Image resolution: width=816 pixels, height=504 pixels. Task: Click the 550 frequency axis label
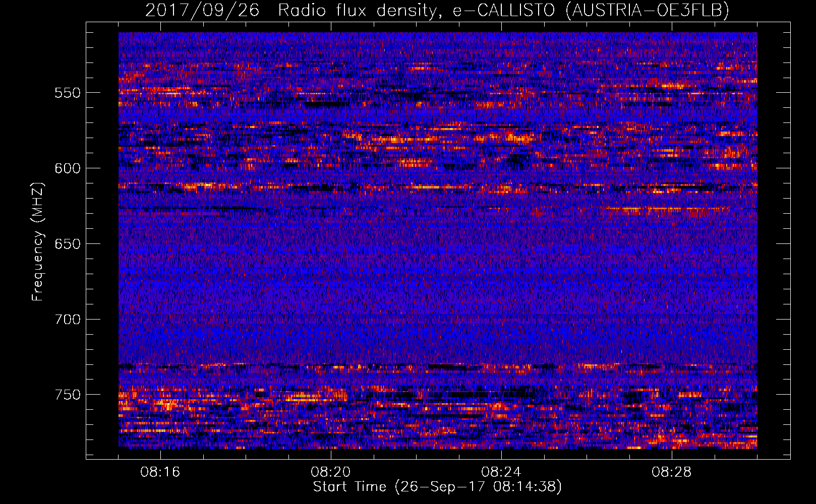[x=68, y=93]
